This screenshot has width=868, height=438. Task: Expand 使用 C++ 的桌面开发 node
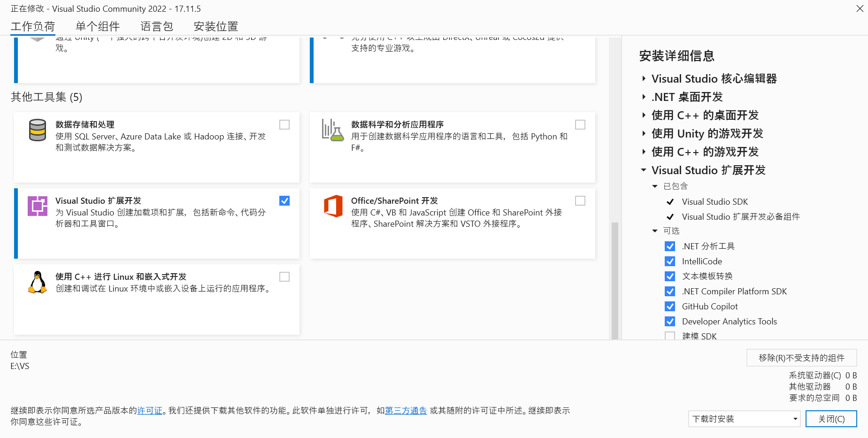click(x=644, y=115)
